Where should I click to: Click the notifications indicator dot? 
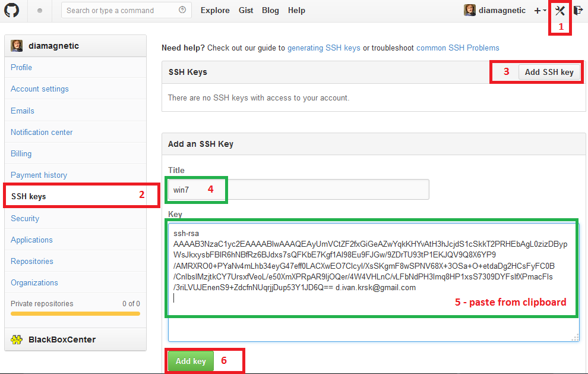click(40, 11)
